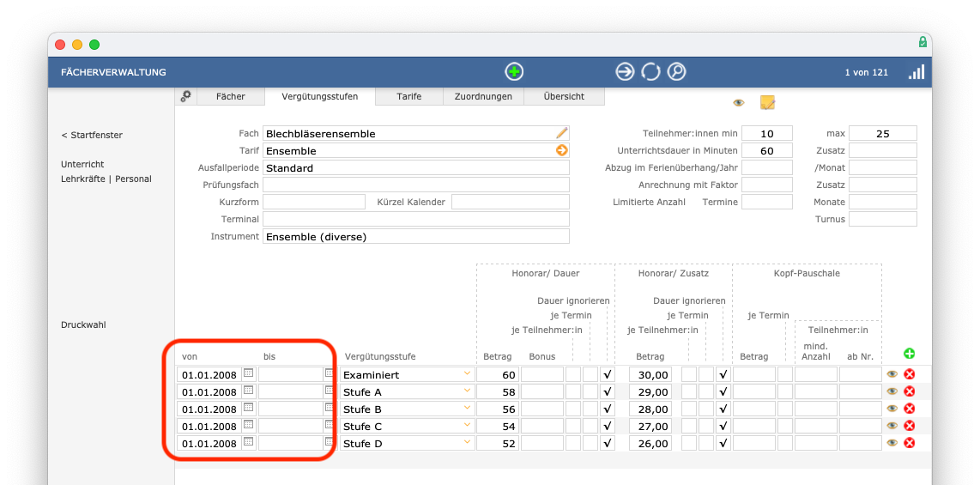The image size is (980, 485).
Task: Go back via < Startfenster link
Action: (92, 135)
